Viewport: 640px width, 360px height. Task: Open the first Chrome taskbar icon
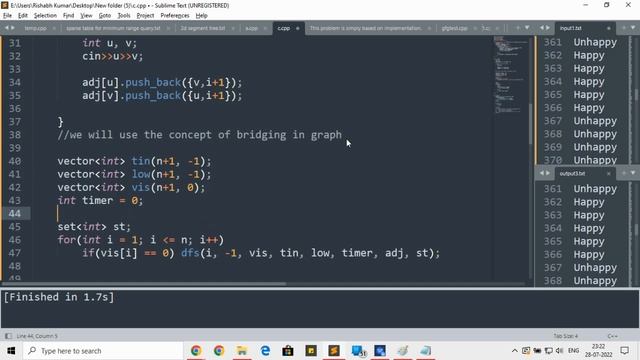[196, 351]
